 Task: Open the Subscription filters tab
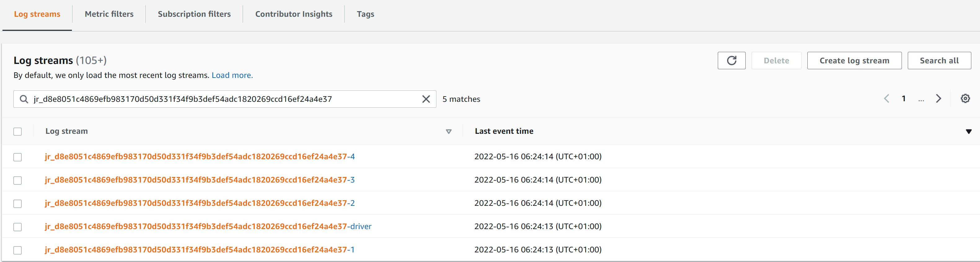194,14
